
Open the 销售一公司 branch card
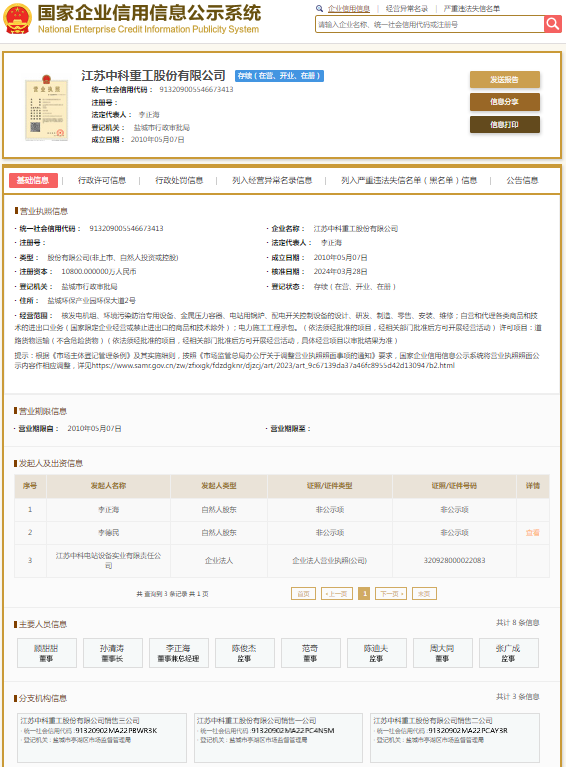coord(278,738)
